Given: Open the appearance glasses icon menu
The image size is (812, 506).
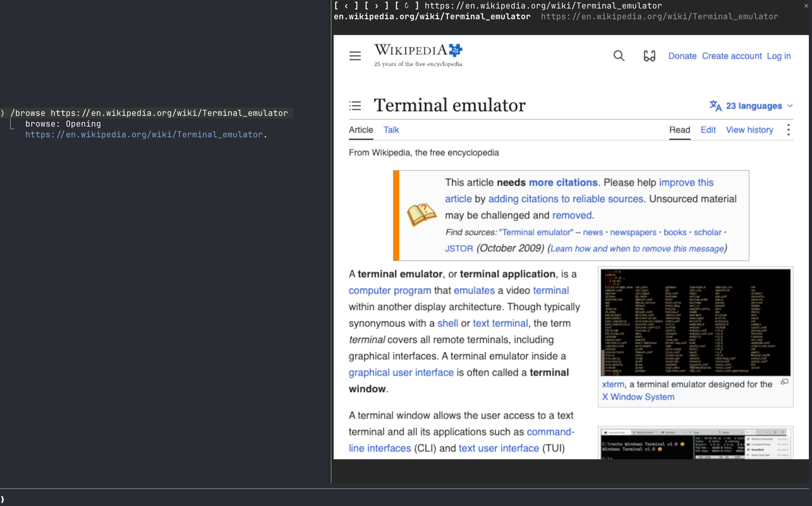Looking at the screenshot, I should coord(649,56).
